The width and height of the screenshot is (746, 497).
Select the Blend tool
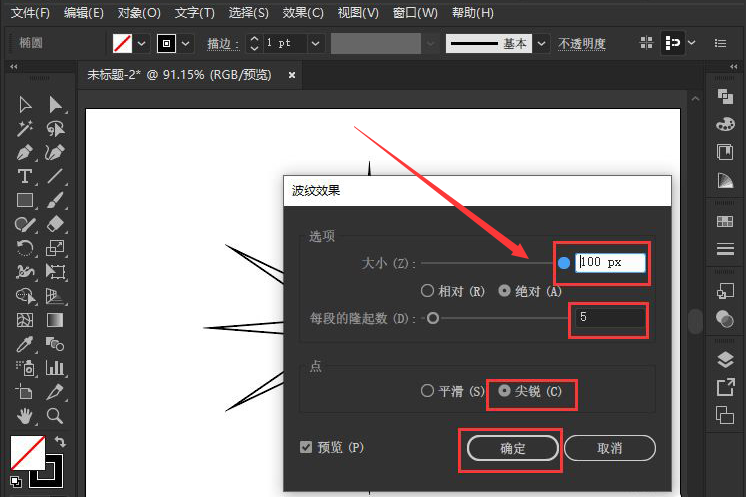coord(55,344)
